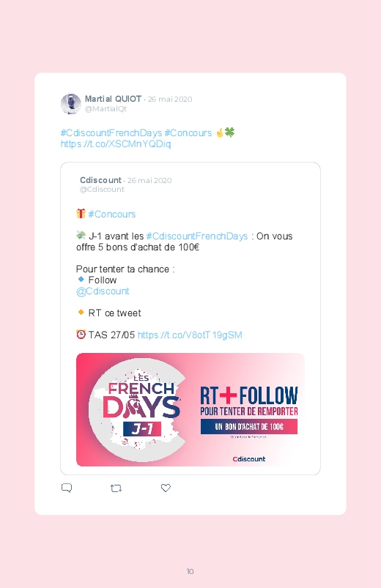Image resolution: width=381 pixels, height=588 pixels.
Task: Click the Cdiscount author name in quote
Action: tap(100, 180)
